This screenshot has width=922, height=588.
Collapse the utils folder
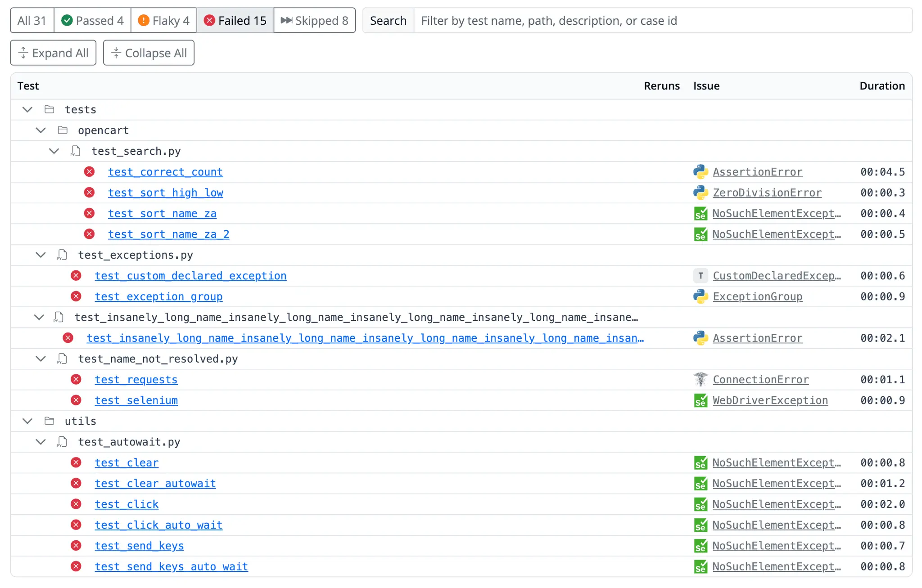pyautogui.click(x=27, y=421)
